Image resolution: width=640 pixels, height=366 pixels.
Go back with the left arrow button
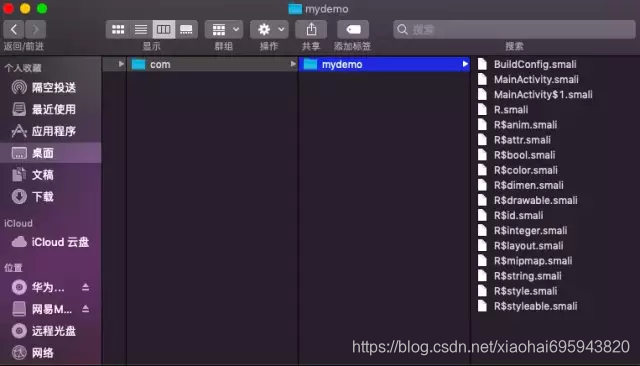(x=14, y=29)
